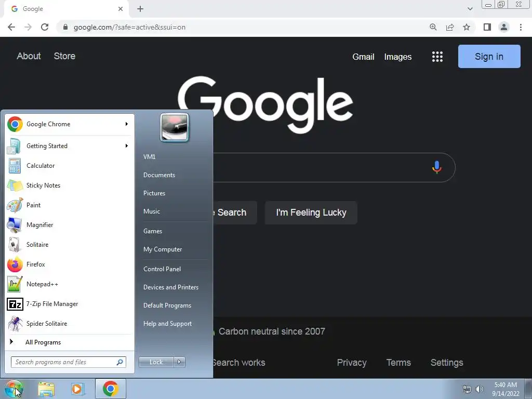Click the Lock button
The image size is (532, 399).
point(156,362)
